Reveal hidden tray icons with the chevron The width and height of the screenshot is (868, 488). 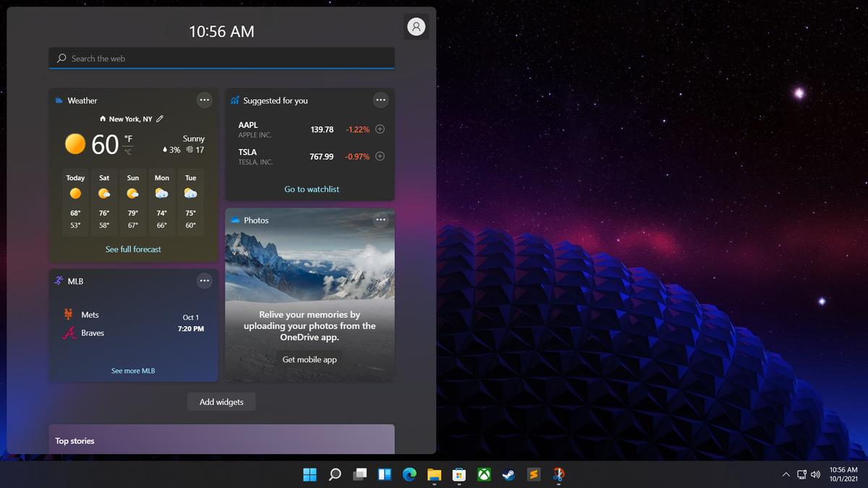point(786,474)
